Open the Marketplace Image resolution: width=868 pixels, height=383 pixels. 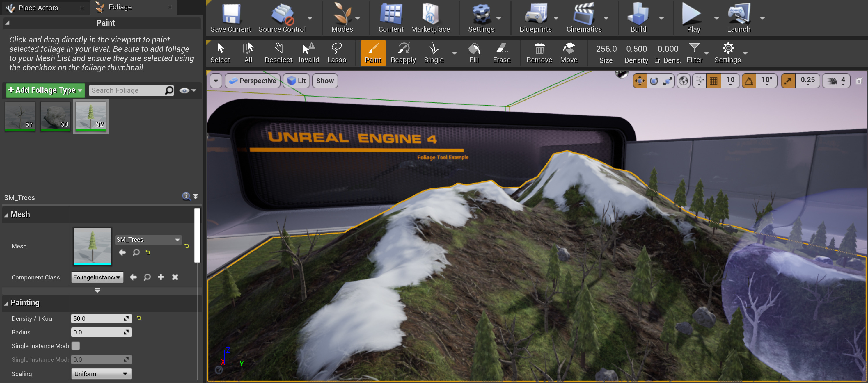pyautogui.click(x=430, y=17)
